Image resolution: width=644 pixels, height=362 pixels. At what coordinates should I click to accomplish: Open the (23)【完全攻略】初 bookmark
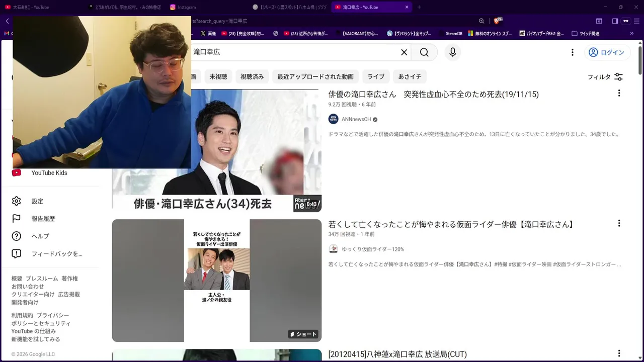click(x=242, y=34)
